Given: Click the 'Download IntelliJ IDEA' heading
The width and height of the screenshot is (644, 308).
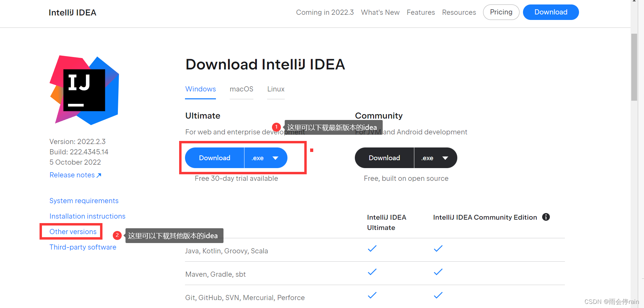Looking at the screenshot, I should click(x=265, y=64).
